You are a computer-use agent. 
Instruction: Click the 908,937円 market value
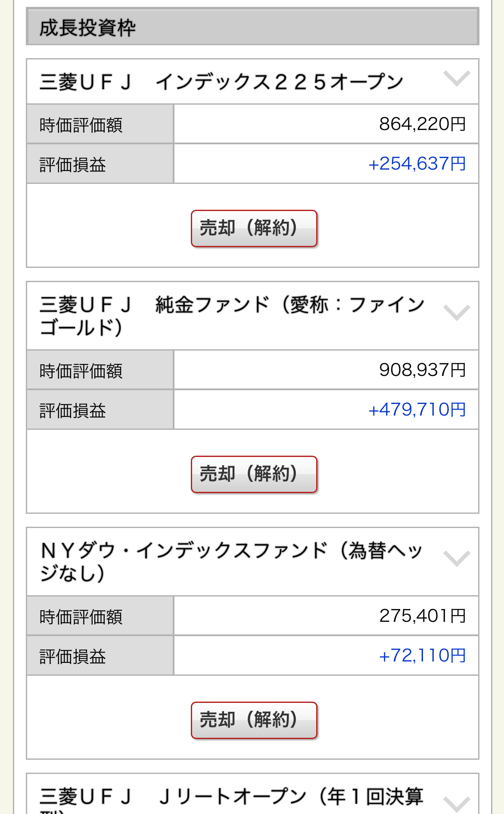pos(422,370)
